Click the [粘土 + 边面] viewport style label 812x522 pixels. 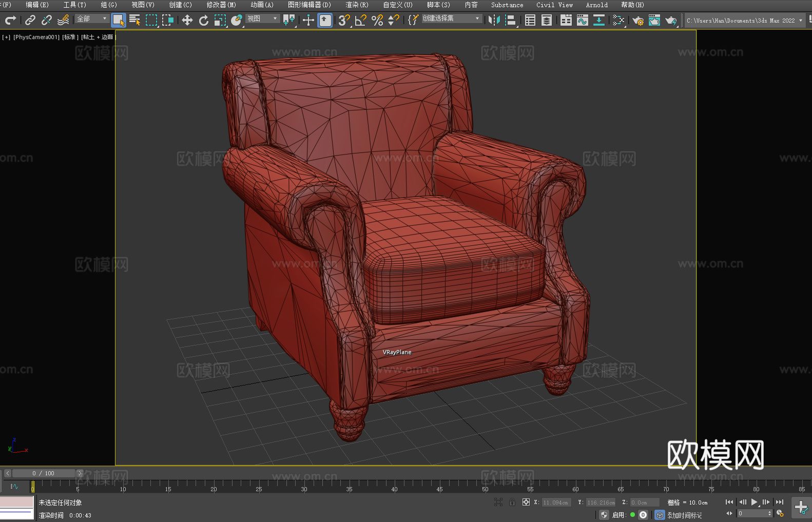pyautogui.click(x=99, y=37)
